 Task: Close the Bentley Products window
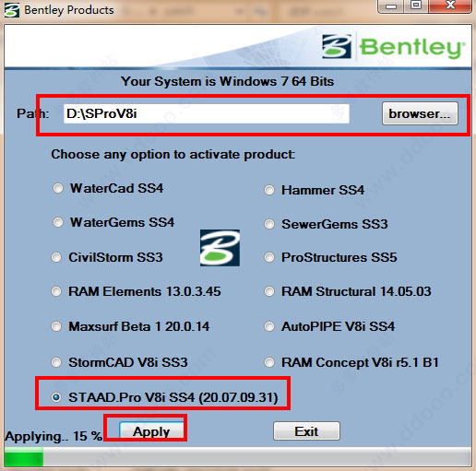pos(450,6)
